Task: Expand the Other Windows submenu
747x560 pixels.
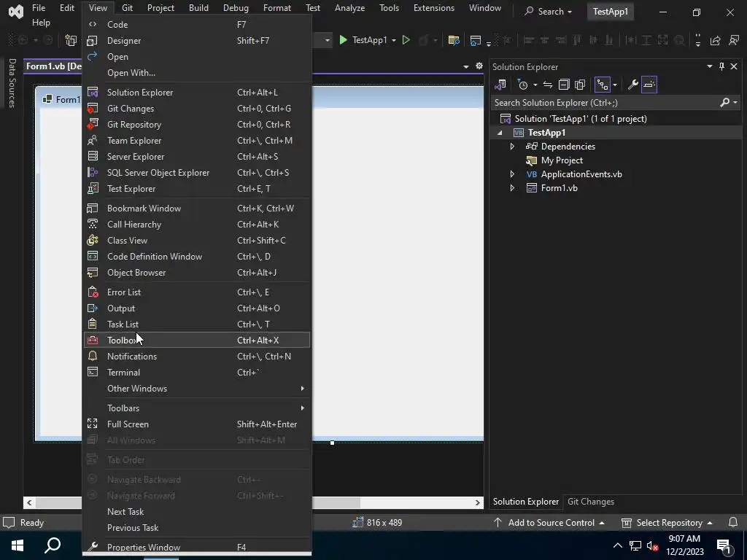Action: pos(197,389)
